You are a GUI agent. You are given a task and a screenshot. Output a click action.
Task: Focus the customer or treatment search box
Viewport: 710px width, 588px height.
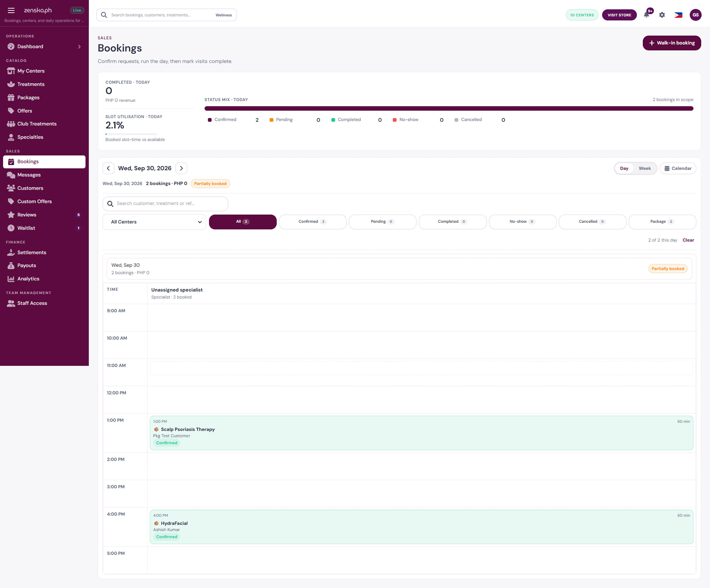point(165,204)
